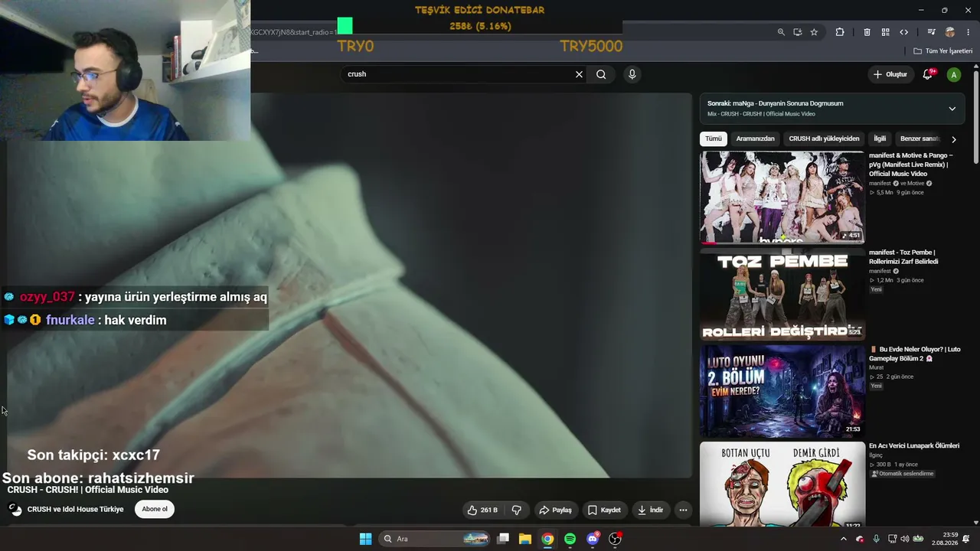980x551 pixels.
Task: Open the browser zoom magnifier icon
Action: tap(781, 32)
